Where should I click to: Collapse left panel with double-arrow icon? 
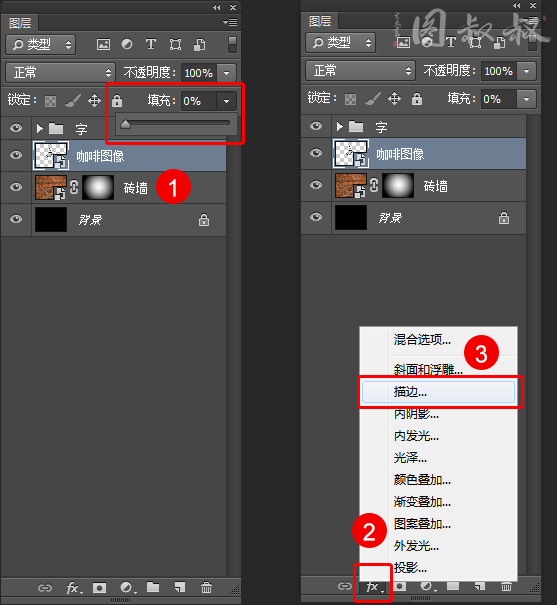pyautogui.click(x=217, y=7)
